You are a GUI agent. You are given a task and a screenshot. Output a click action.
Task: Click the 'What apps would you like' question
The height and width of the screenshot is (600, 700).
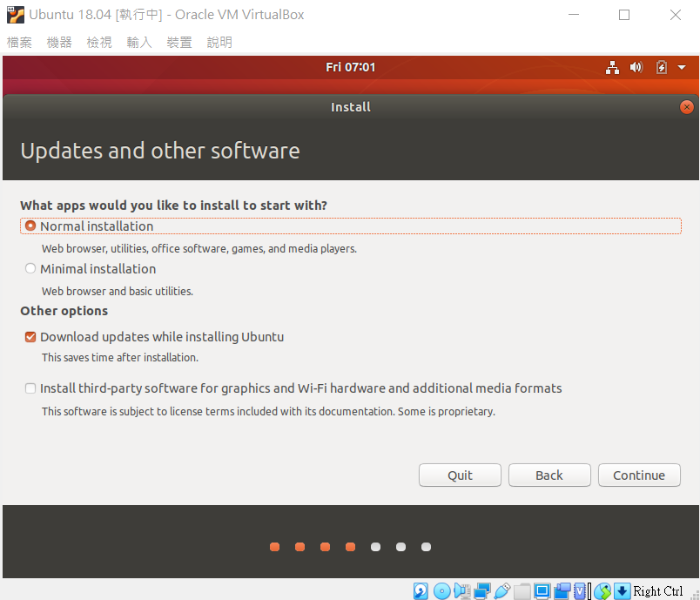click(x=173, y=206)
